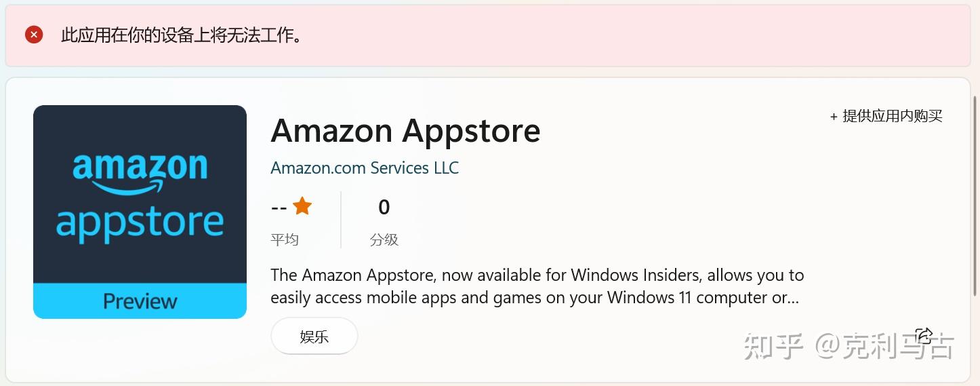Click the Amazon Appstore title heading
Viewport: 980px width, 386px height.
[405, 131]
